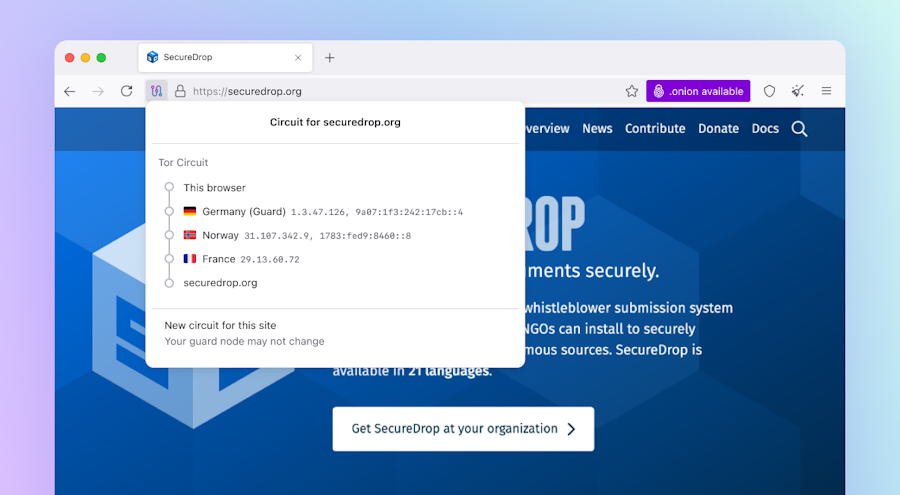
Task: Switch to the .onion available site
Action: (698, 91)
